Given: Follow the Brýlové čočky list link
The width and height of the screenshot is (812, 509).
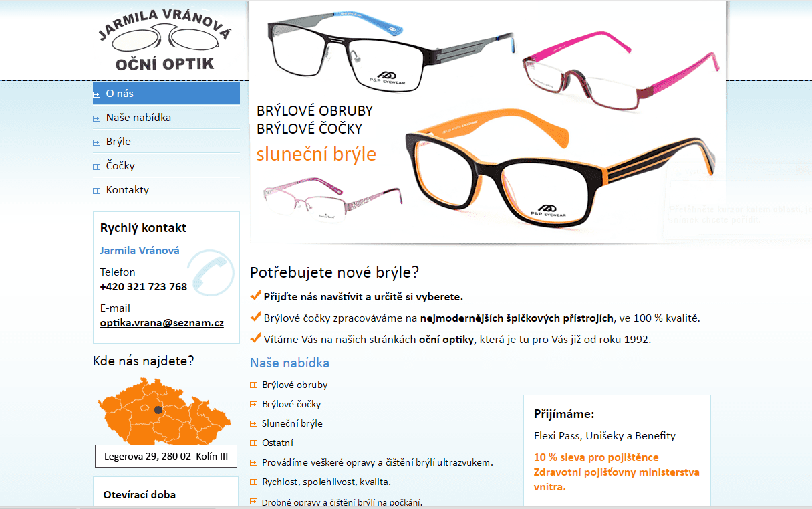Looking at the screenshot, I should pyautogui.click(x=291, y=404).
